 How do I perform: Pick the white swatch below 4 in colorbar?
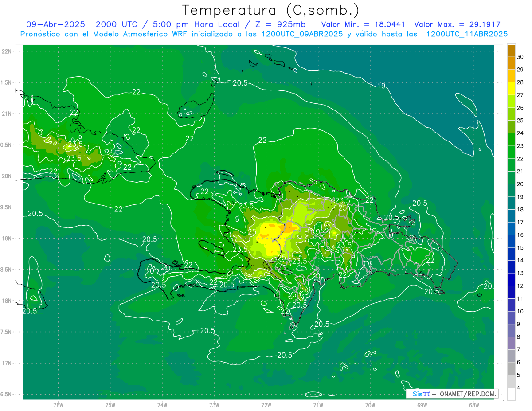(511, 394)
